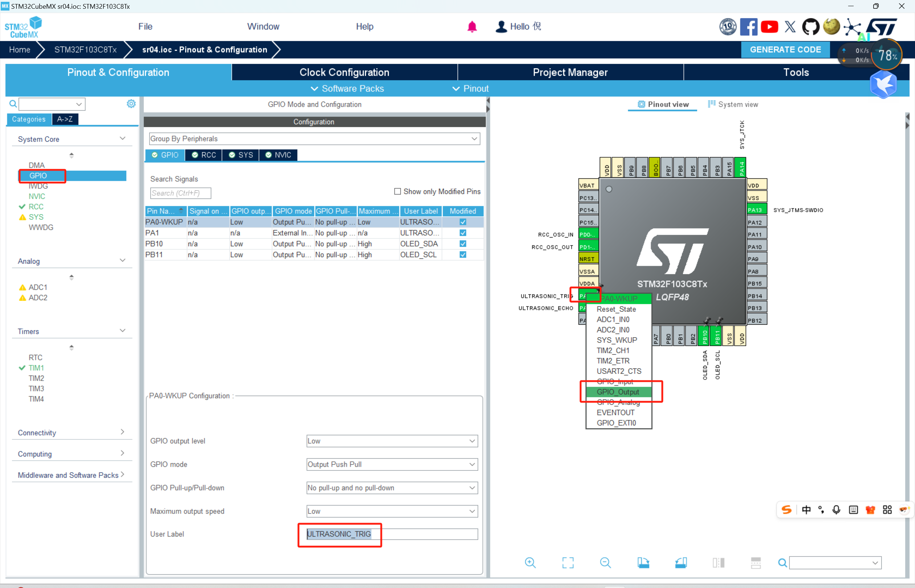The width and height of the screenshot is (915, 588).
Task: Open the GPIO Pull-up/Pull-down dropdown
Action: click(x=392, y=487)
